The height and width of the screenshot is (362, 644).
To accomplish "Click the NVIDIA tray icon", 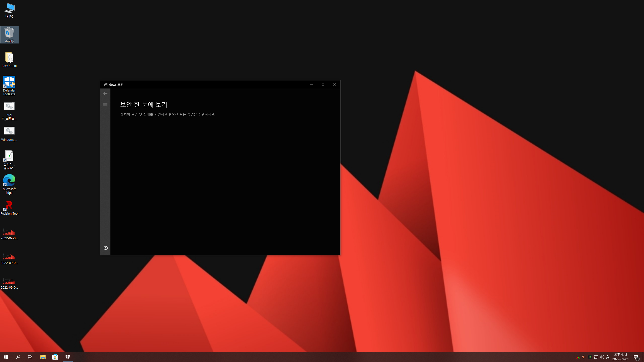I will coord(590,357).
